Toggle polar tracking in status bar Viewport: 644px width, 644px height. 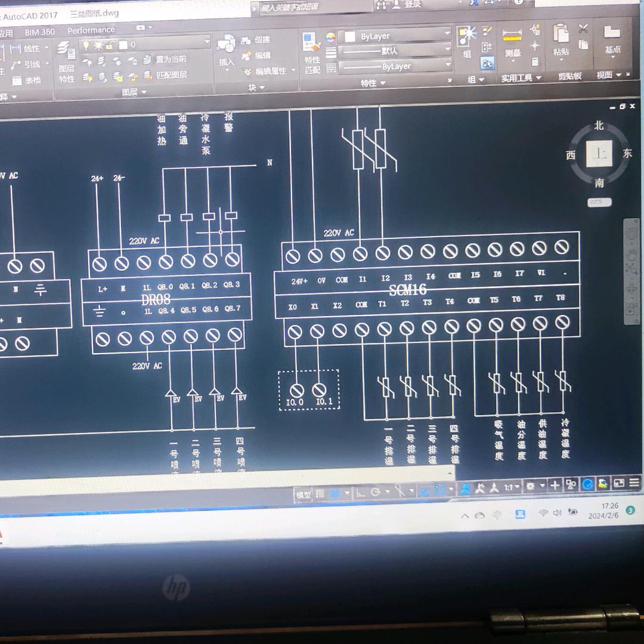point(376,492)
